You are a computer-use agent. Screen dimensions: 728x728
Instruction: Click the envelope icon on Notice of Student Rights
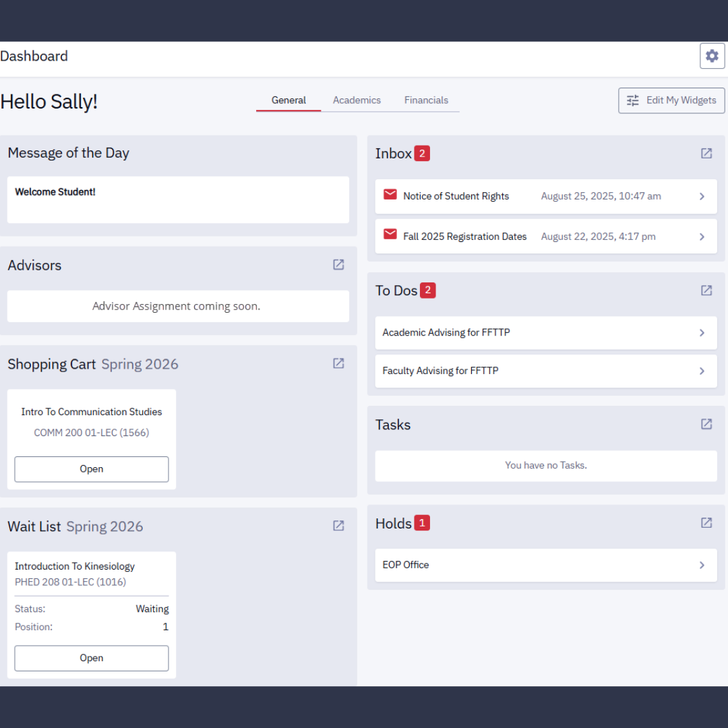point(390,193)
